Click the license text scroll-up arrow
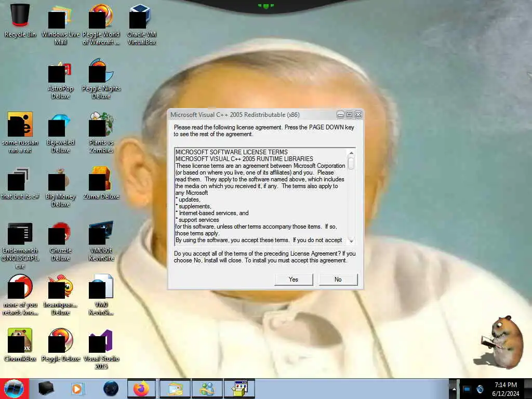The height and width of the screenshot is (399, 532). point(351,153)
